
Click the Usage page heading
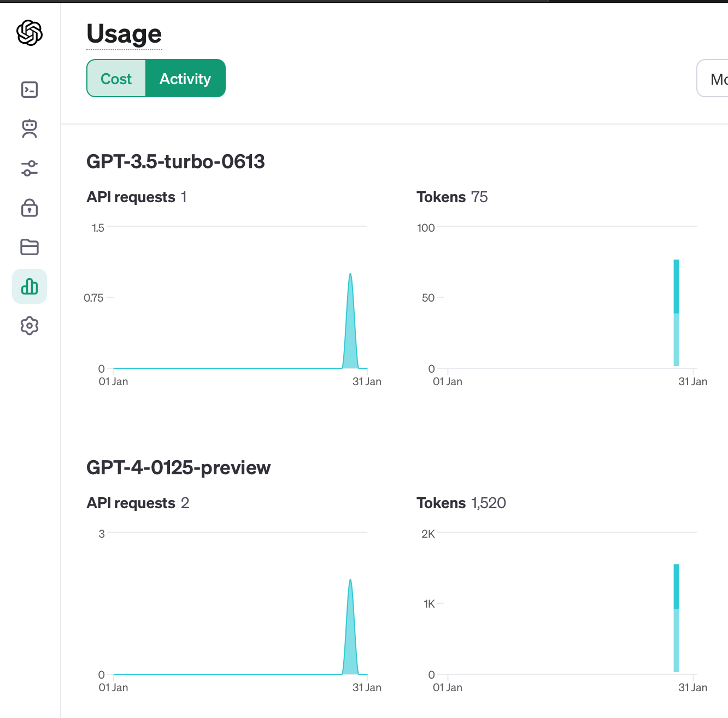point(124,34)
